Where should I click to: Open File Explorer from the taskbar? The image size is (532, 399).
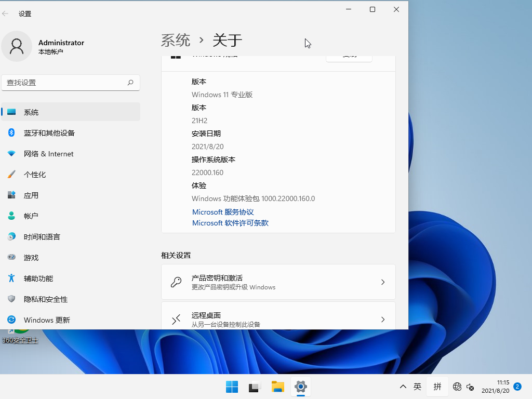tap(277, 387)
